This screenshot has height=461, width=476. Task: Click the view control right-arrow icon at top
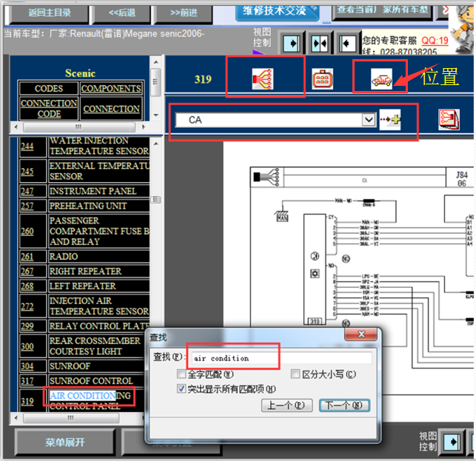(x=292, y=44)
